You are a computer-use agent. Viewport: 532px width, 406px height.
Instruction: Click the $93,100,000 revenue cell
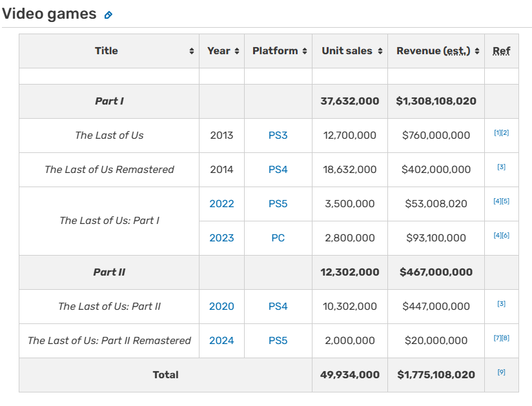click(436, 238)
